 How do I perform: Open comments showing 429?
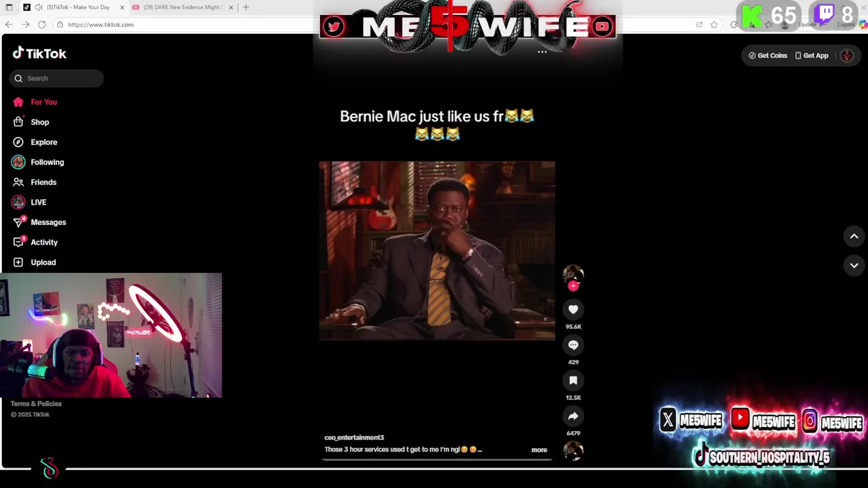[573, 345]
